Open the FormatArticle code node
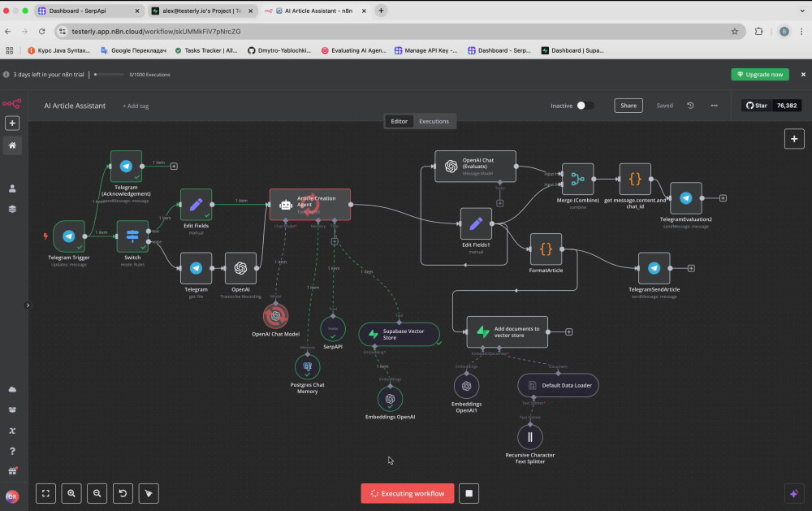The width and height of the screenshot is (812, 511). (x=546, y=249)
